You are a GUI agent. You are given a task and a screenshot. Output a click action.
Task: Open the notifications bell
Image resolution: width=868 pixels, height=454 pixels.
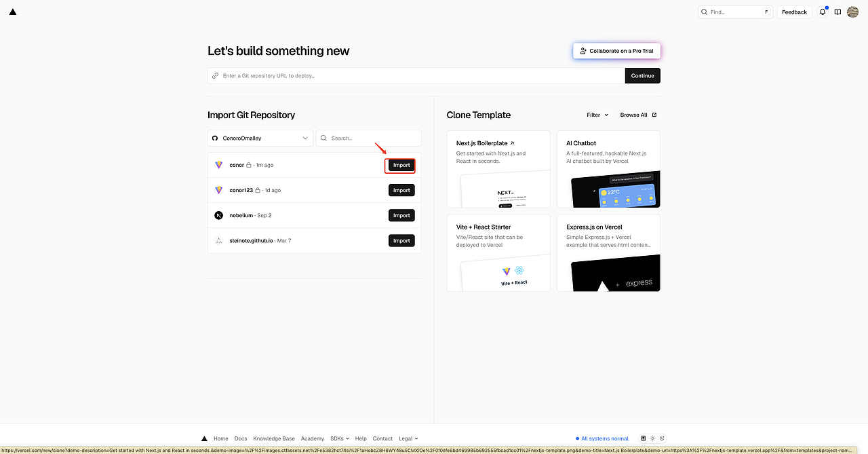823,12
